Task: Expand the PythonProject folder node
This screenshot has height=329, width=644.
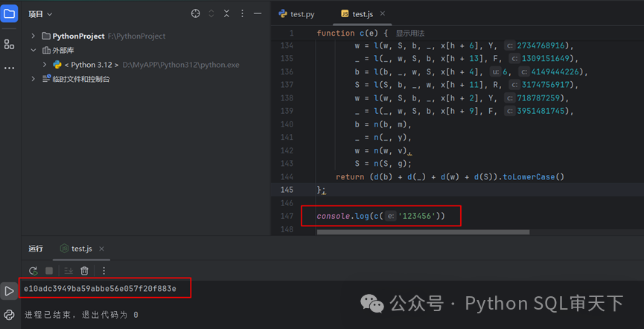Action: (x=34, y=36)
